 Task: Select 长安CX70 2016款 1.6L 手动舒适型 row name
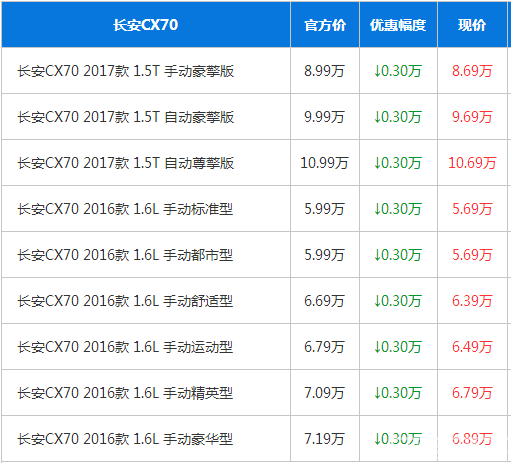125,301
